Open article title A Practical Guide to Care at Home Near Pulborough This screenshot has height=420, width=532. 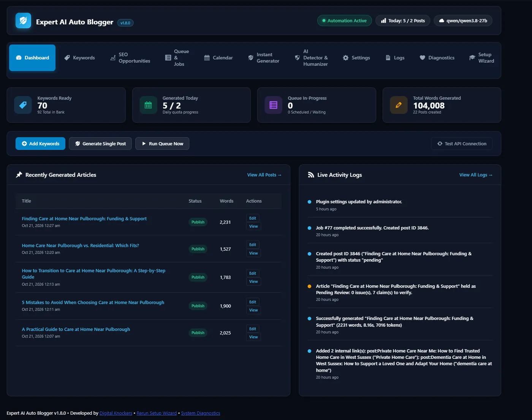click(x=76, y=329)
